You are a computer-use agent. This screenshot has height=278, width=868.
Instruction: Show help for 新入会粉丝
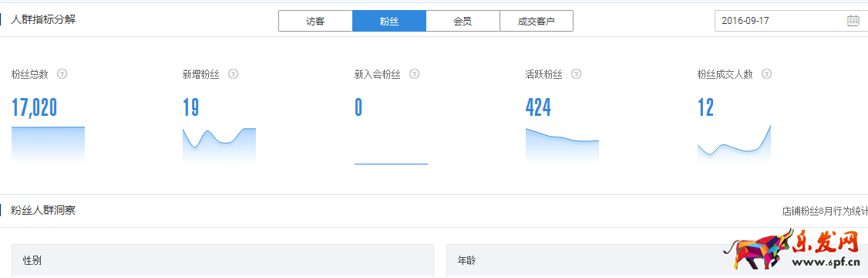[414, 74]
